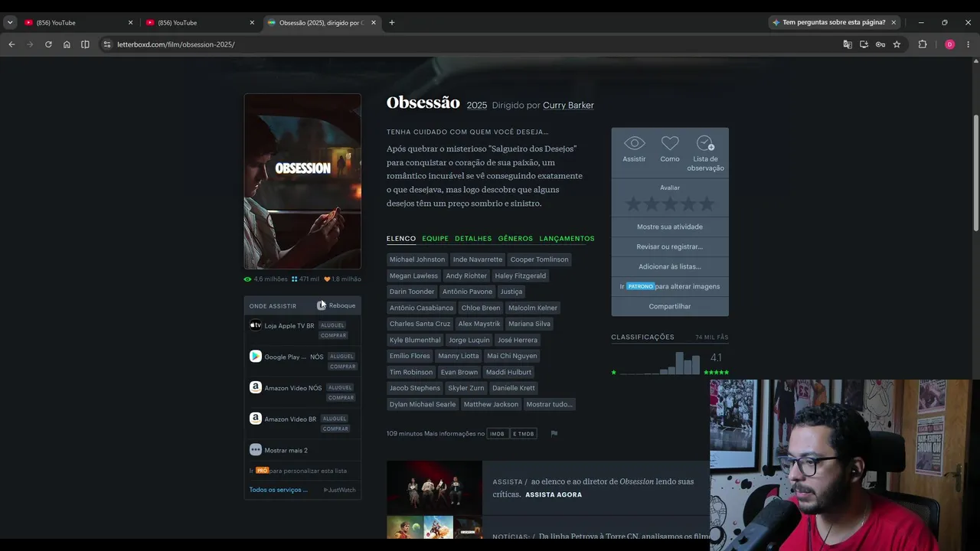Viewport: 980px width, 551px height.
Task: Open a new browser tab
Action: point(392,23)
